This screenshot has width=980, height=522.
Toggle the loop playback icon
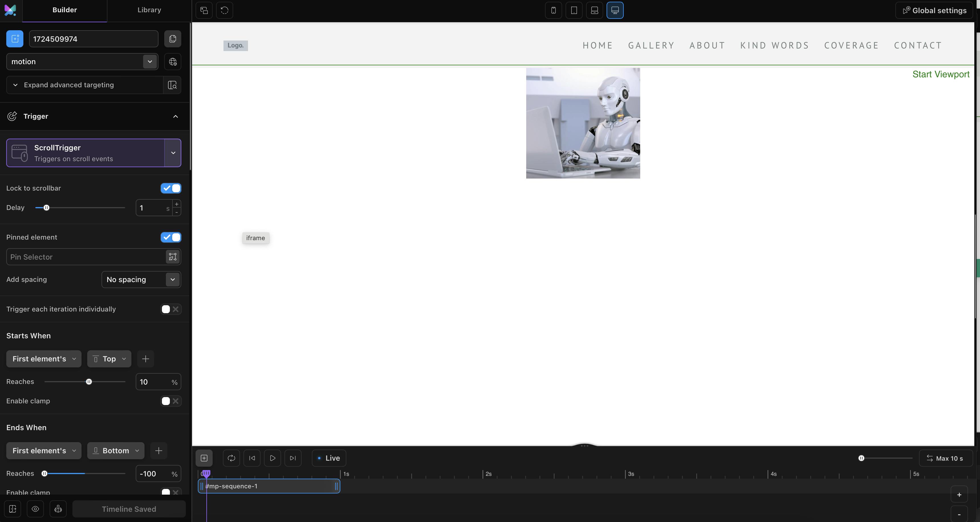coord(231,458)
